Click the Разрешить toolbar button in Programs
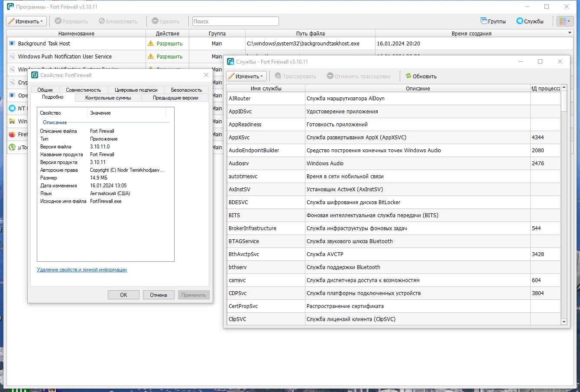 pos(71,21)
